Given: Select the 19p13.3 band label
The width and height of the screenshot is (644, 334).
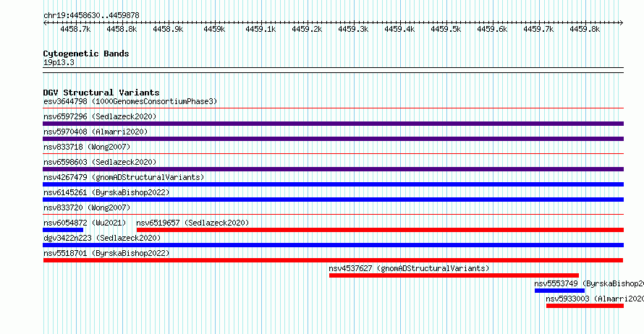Looking at the screenshot, I should (59, 62).
